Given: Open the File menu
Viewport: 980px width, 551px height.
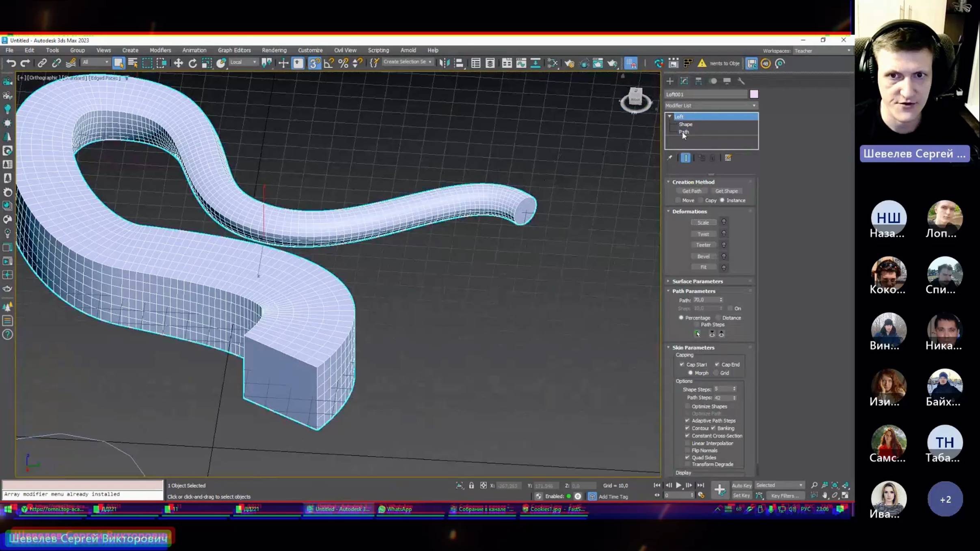Looking at the screenshot, I should 9,50.
